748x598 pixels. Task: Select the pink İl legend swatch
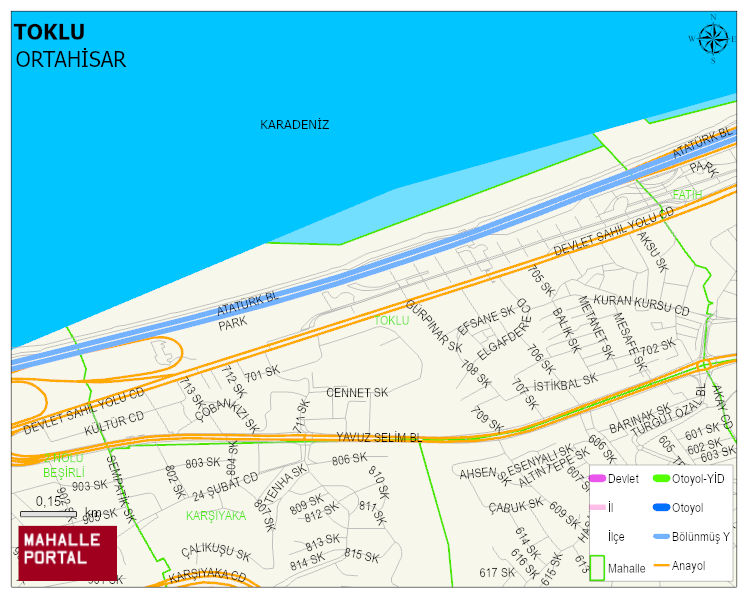(x=597, y=508)
